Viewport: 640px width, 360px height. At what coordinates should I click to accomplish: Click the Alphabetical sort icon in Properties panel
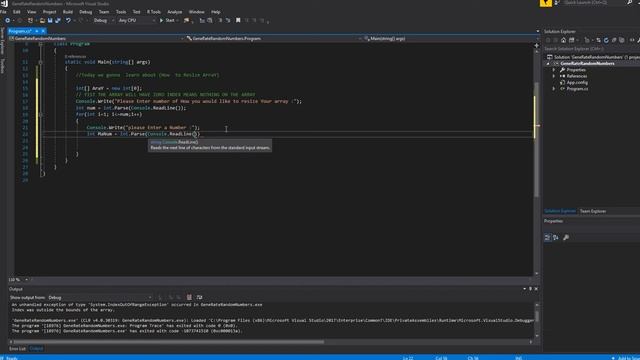click(x=556, y=238)
